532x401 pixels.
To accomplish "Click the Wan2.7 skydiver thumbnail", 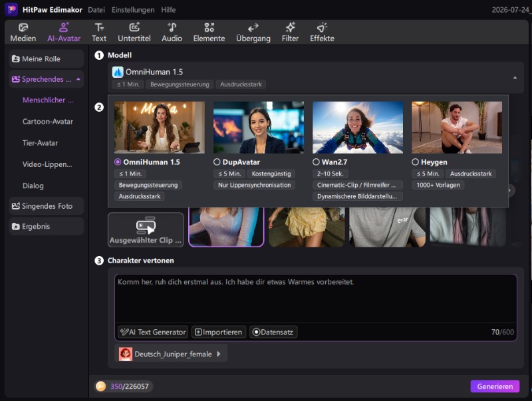I will [358, 127].
